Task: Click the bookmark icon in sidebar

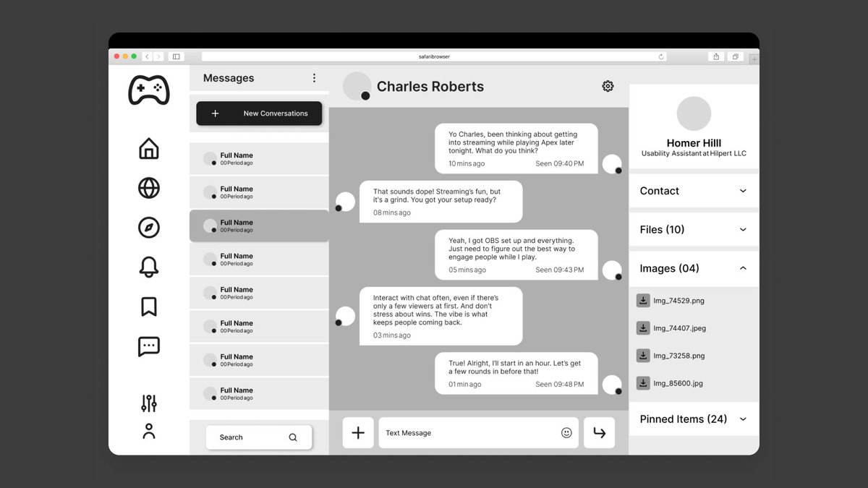Action: tap(148, 307)
